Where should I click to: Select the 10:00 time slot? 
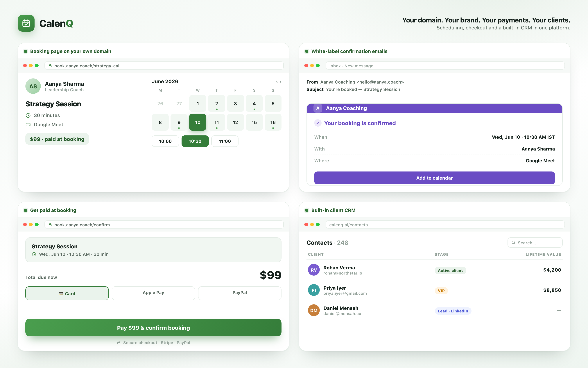[x=165, y=141]
